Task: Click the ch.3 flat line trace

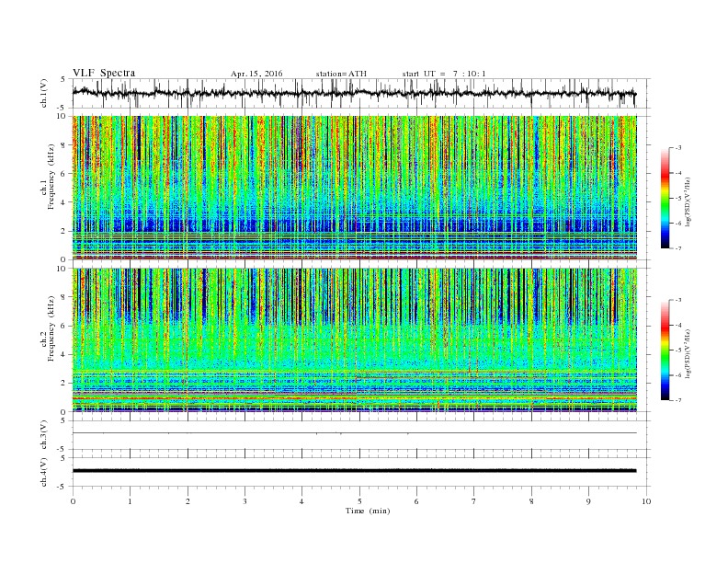Action: (354, 433)
